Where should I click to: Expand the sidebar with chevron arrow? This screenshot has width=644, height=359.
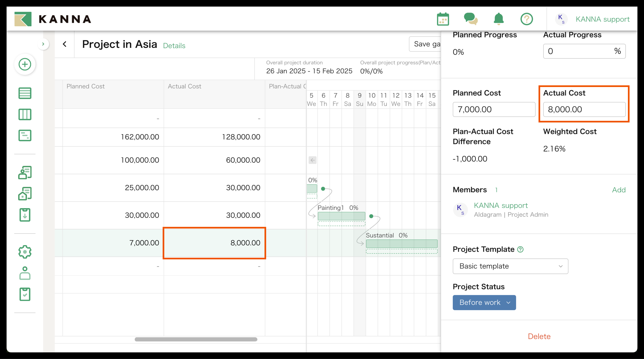[43, 44]
